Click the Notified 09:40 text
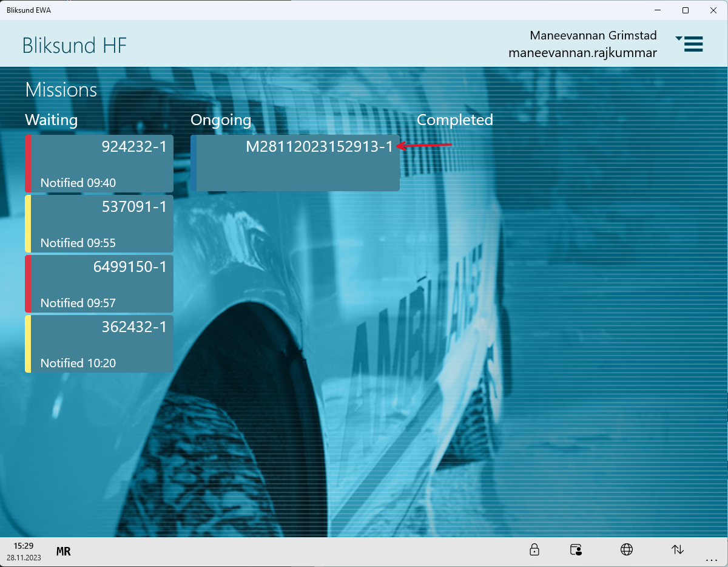728x567 pixels. [x=78, y=183]
